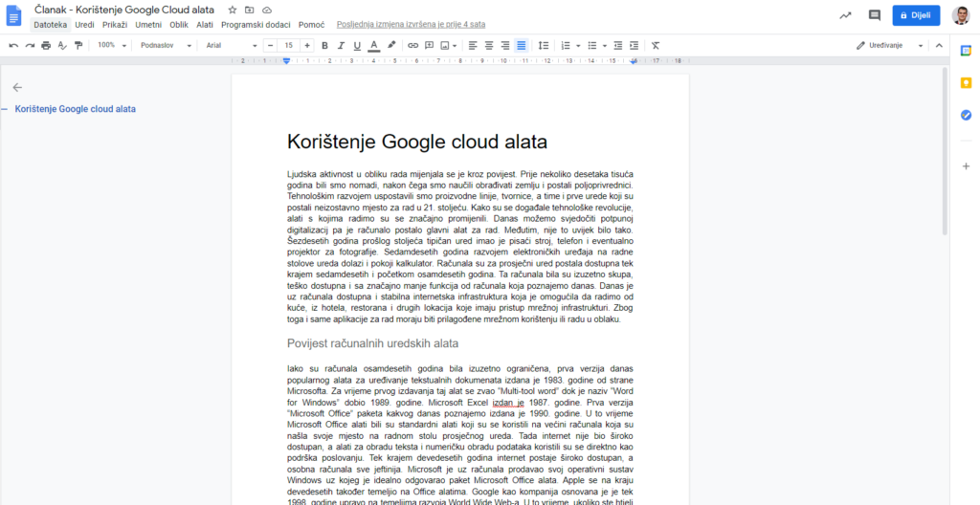Click the insert link icon
This screenshot has height=505, width=980.
[412, 45]
